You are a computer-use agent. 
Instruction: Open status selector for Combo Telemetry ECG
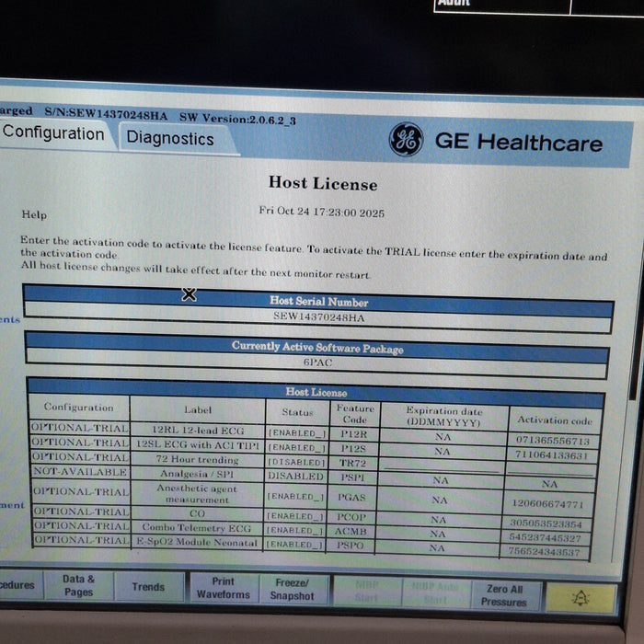point(294,530)
